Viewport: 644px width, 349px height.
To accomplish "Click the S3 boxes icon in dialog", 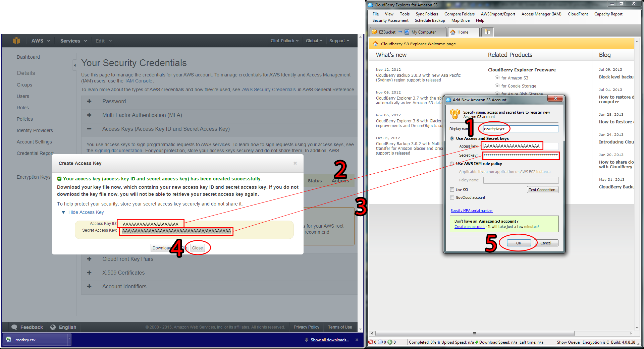I will pos(455,114).
